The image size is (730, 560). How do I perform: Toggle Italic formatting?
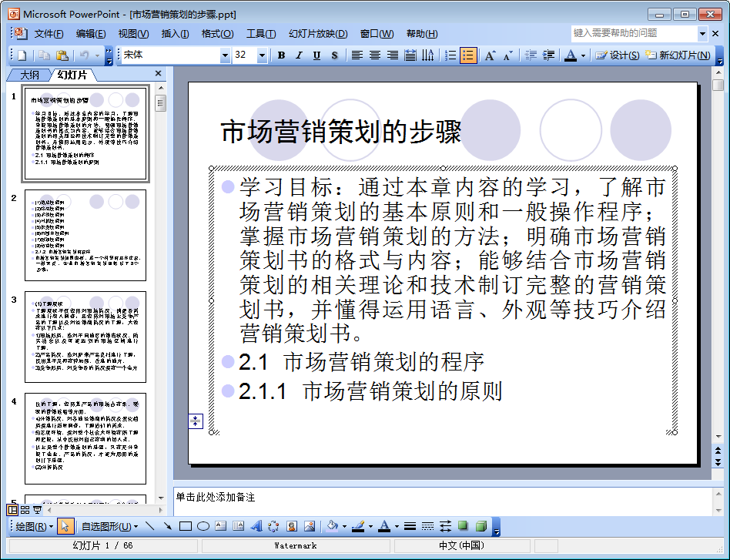[299, 55]
